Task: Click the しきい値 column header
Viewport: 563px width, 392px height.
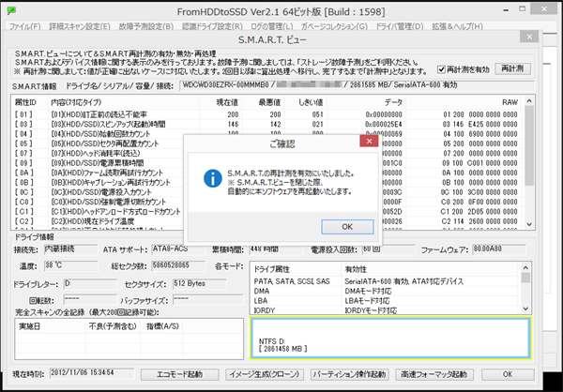Action: pos(306,102)
